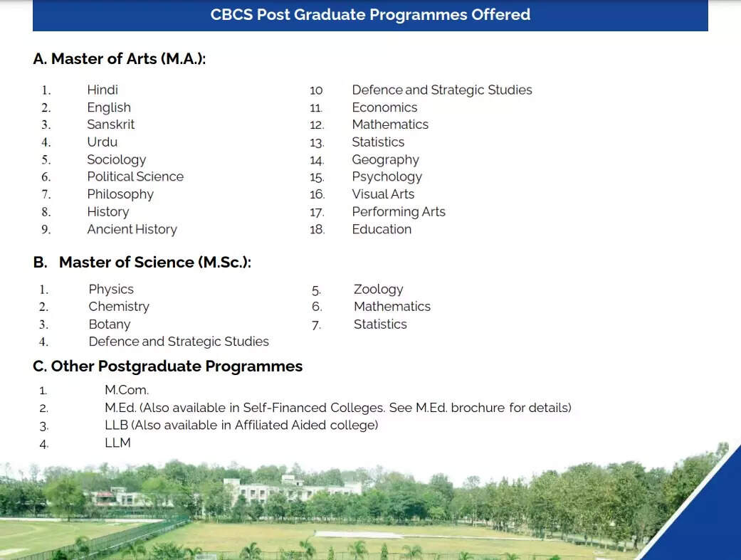Click the M.Ed. Self-Financed Colleges line
The height and width of the screenshot is (560, 741).
click(x=337, y=408)
